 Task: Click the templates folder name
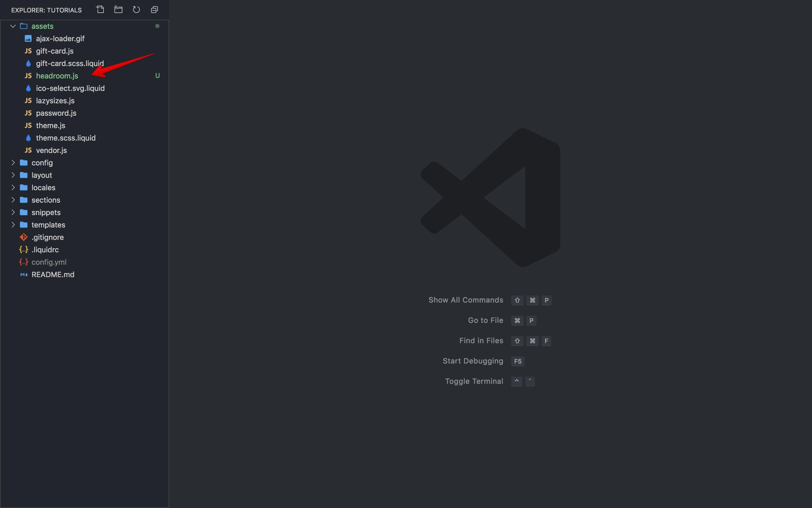(x=48, y=225)
